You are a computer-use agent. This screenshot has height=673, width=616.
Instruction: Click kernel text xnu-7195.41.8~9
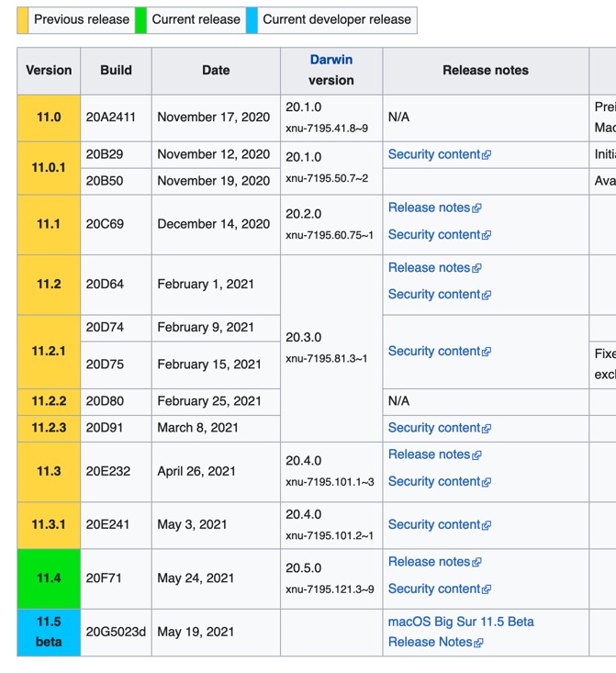327,129
